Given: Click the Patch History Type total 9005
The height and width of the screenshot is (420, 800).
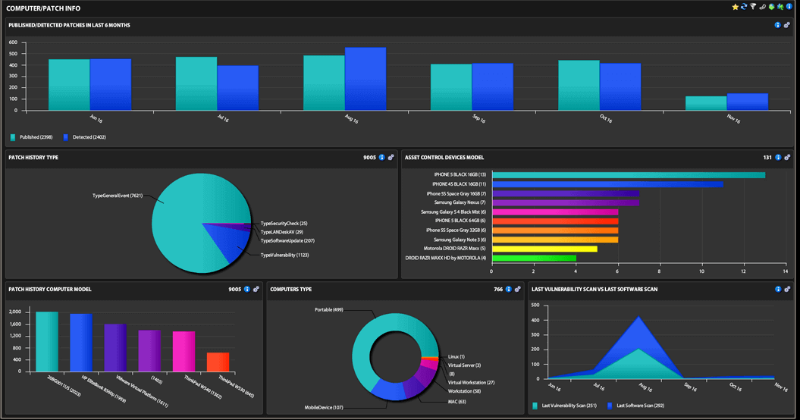Looking at the screenshot, I should [369, 157].
